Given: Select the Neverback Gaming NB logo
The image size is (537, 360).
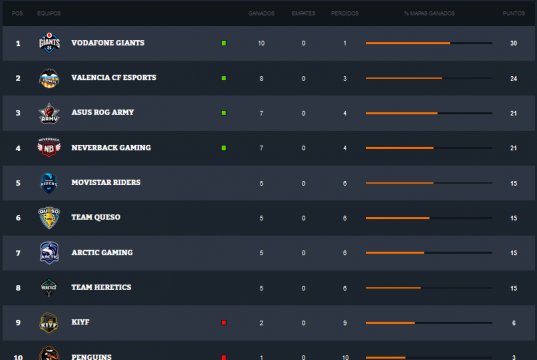Looking at the screenshot, I should point(49,147).
